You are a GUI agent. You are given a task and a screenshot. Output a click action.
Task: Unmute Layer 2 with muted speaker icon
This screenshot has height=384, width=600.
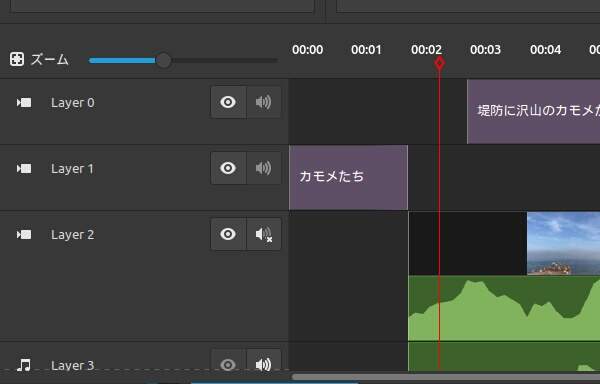(264, 234)
